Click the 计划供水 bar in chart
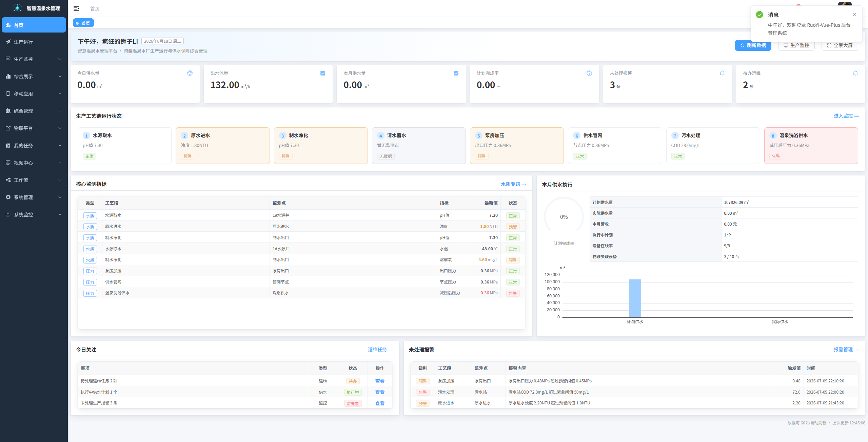Screen dimensions: 868x442 pyautogui.click(x=635, y=298)
